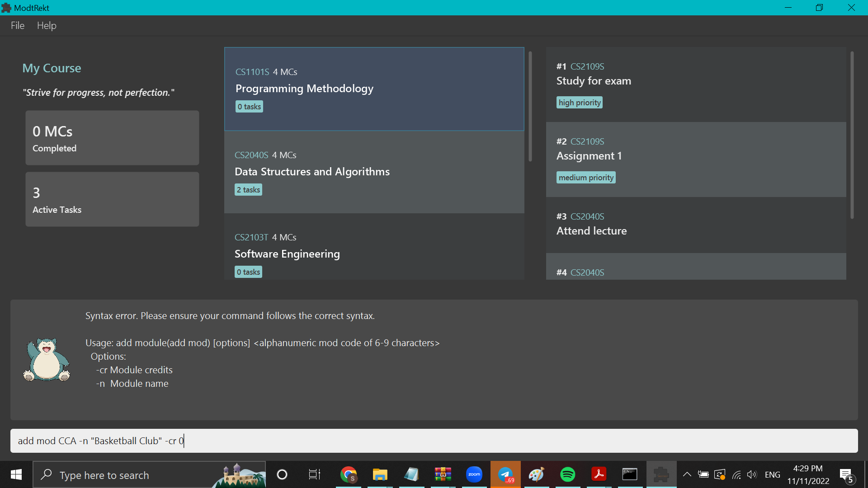Image resolution: width=868 pixels, height=488 pixels.
Task: Show hidden system tray icons chevron
Action: click(x=687, y=474)
